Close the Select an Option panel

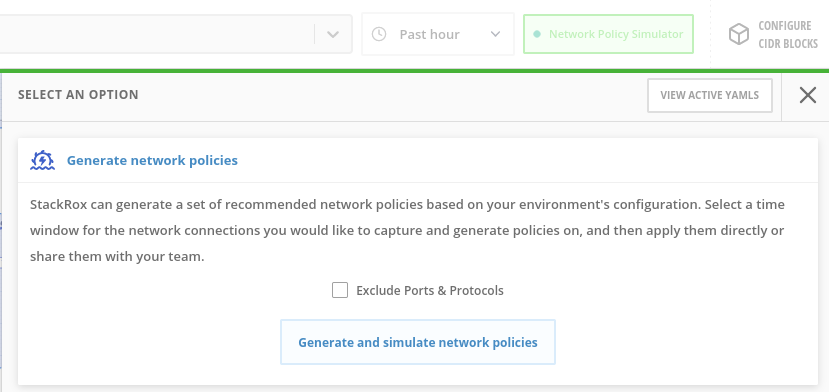(807, 95)
